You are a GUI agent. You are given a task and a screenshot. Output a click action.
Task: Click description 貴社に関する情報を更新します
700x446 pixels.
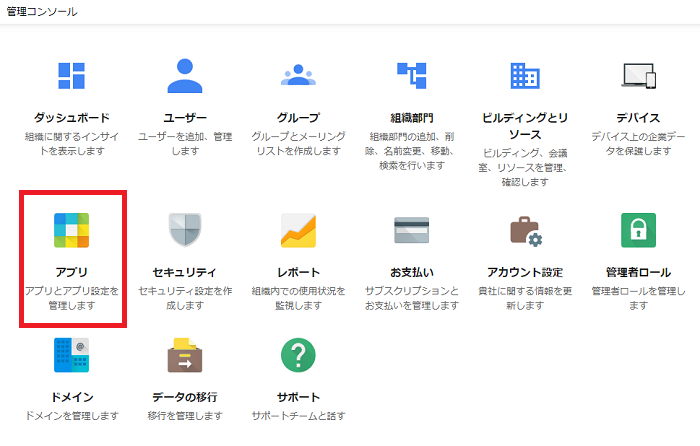pos(525,298)
